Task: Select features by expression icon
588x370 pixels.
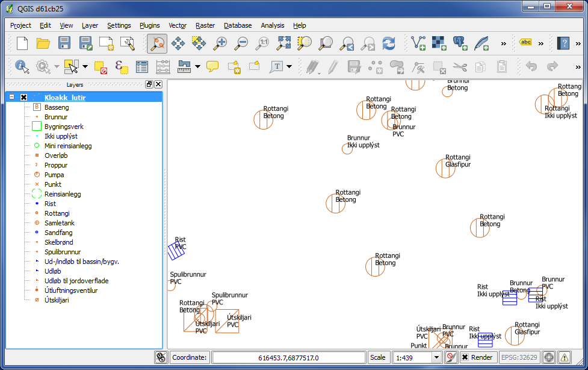Action: point(121,67)
